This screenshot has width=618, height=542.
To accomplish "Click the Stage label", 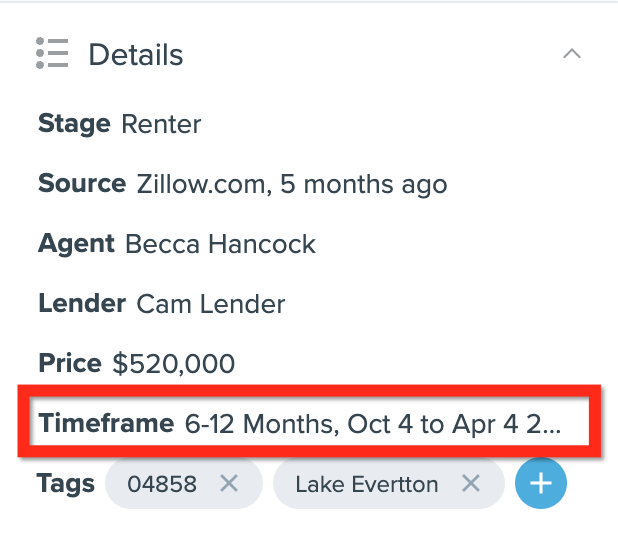I will [74, 125].
